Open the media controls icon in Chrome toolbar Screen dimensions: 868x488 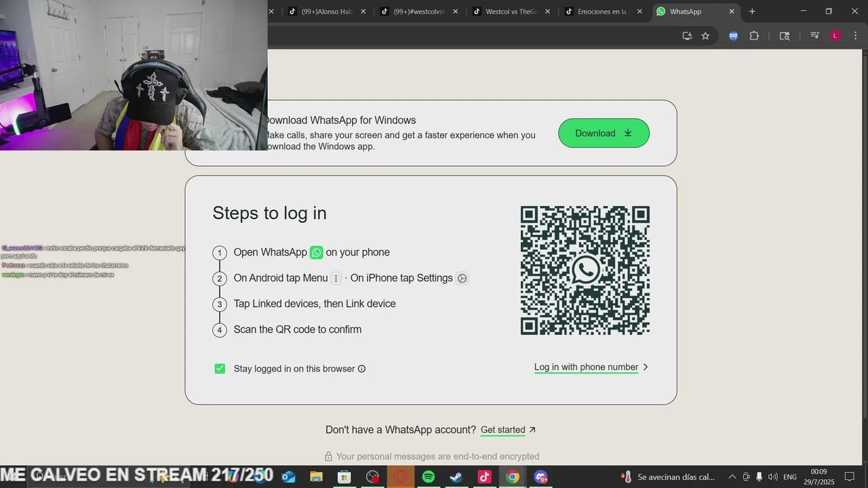[x=815, y=36]
